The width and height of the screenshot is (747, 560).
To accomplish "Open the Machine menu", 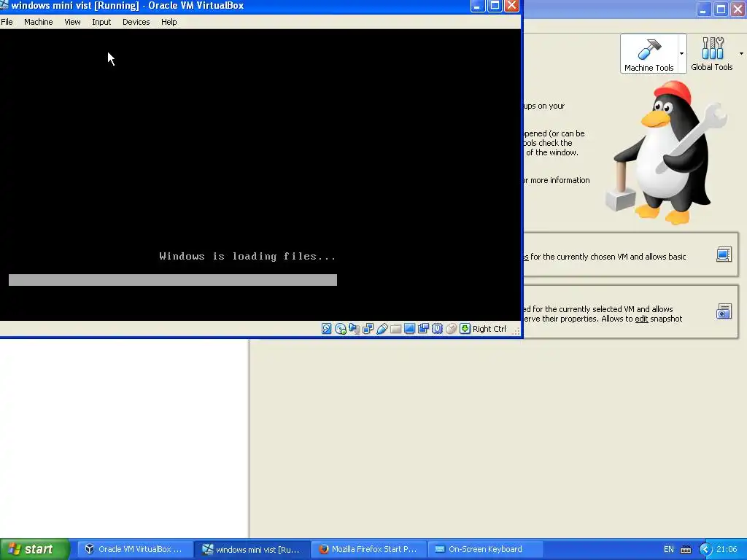I will pos(39,22).
